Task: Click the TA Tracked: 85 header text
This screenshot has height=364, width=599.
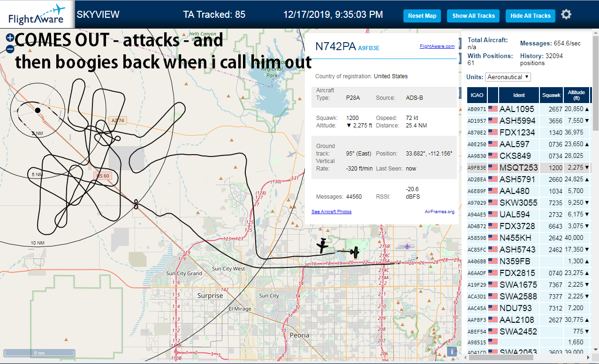Action: [x=214, y=15]
